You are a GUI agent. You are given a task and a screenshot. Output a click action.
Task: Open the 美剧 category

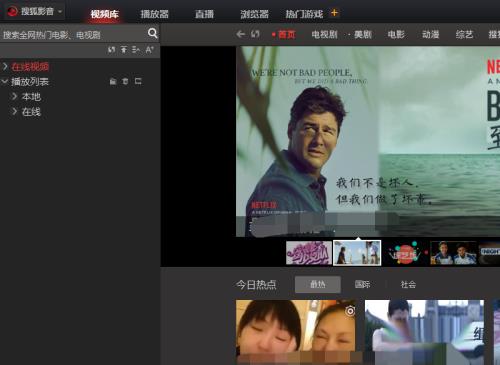point(363,34)
